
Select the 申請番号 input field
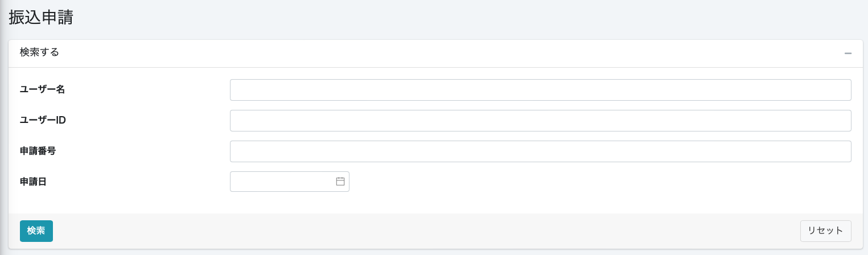click(x=540, y=151)
